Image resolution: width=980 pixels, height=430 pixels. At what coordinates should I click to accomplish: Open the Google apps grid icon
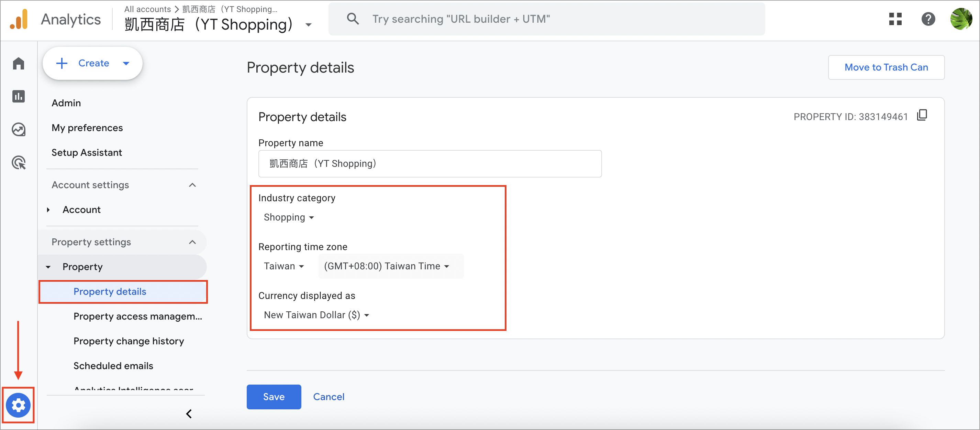pyautogui.click(x=895, y=19)
